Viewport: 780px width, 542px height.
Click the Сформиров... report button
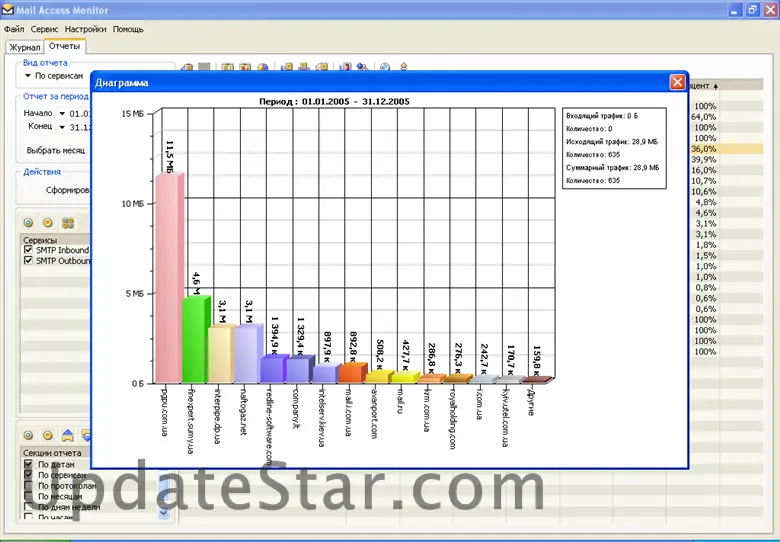click(68, 190)
